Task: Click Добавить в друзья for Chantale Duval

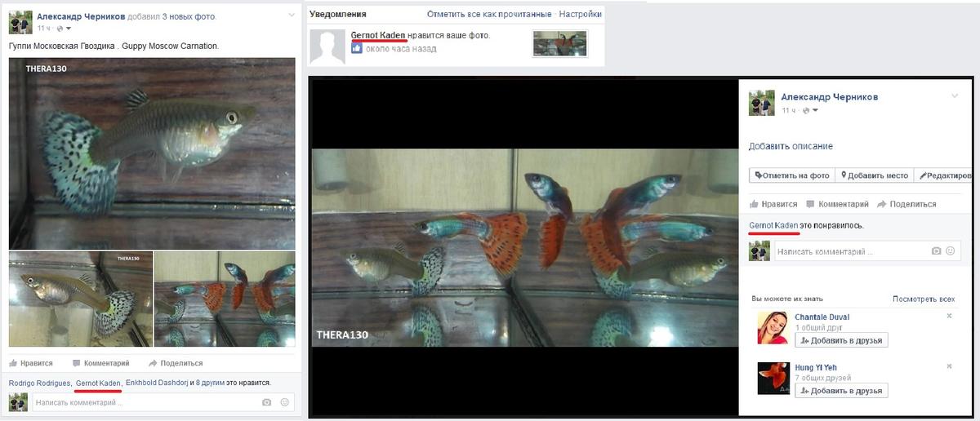Action: pos(840,340)
